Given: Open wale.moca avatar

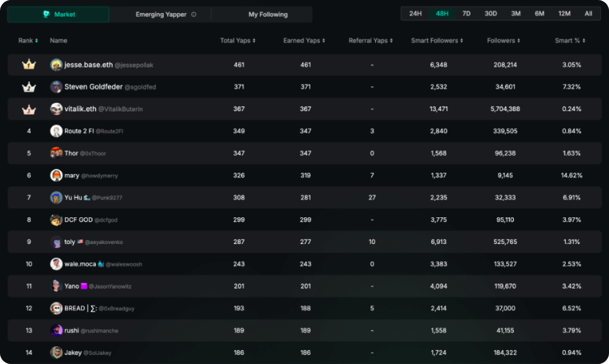Looking at the screenshot, I should 56,264.
